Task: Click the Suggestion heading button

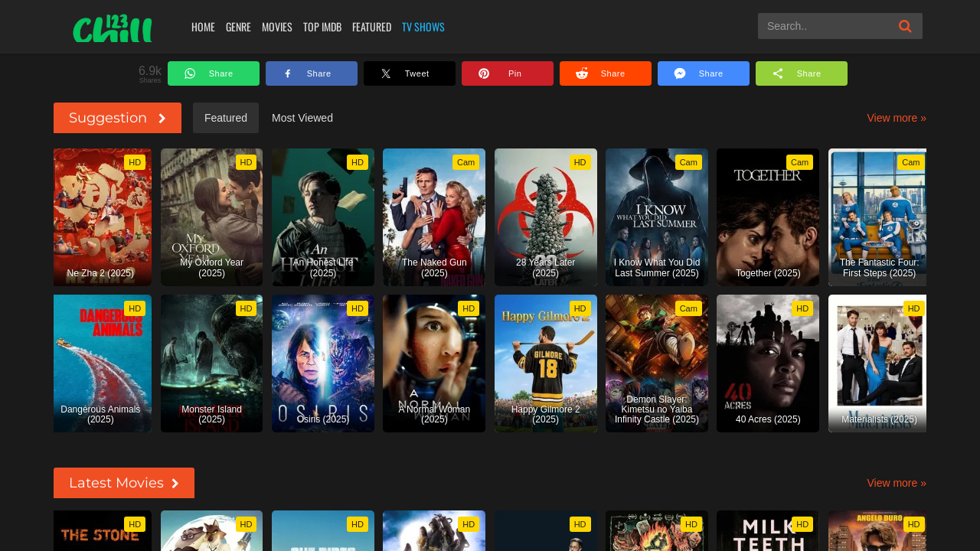Action: point(117,118)
